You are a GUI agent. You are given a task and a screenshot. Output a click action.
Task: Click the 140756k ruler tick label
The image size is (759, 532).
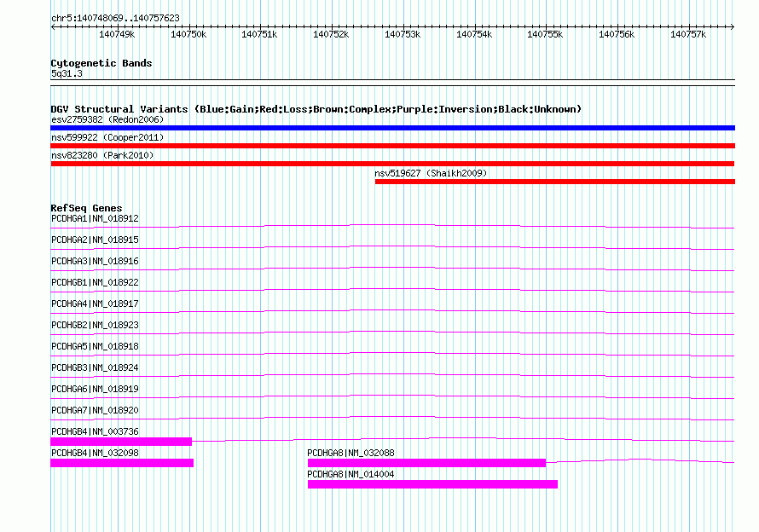pyautogui.click(x=617, y=34)
